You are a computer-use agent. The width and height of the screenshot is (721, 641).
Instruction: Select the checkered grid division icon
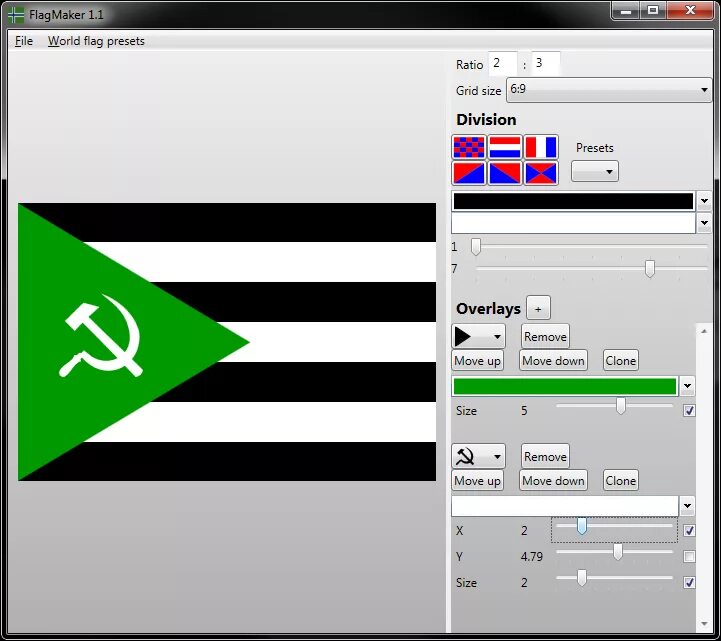[x=469, y=147]
